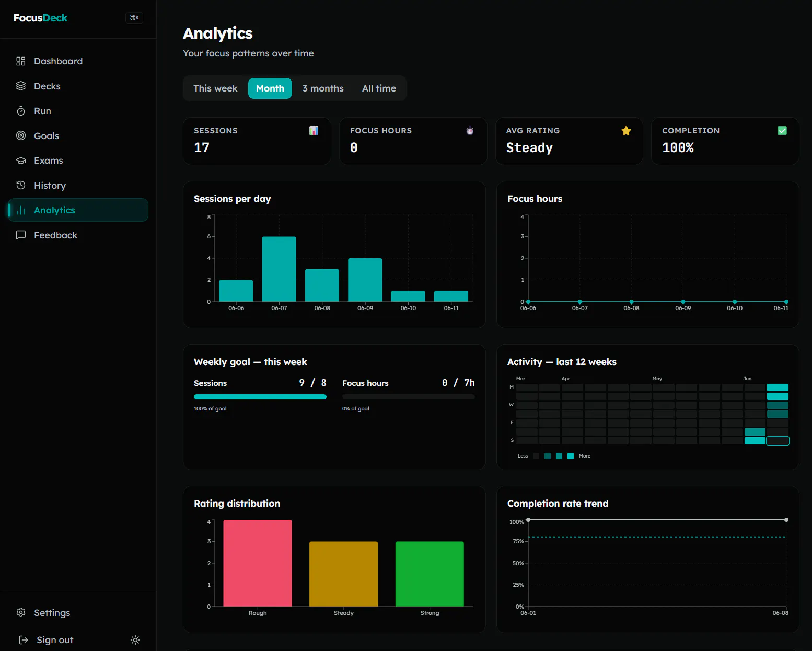Click the brightest legend swatch beside More
The height and width of the screenshot is (651, 812).
(x=571, y=456)
